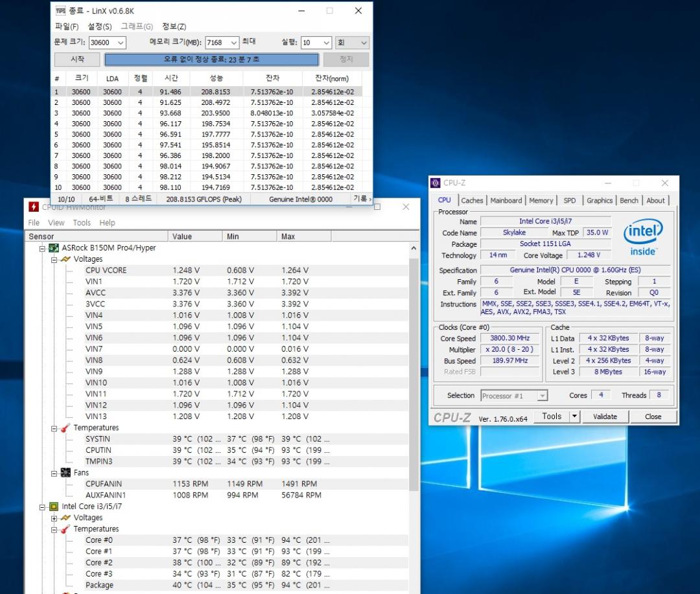Click the Fans icon in sensor tree
The height and width of the screenshot is (594, 700).
click(65, 473)
